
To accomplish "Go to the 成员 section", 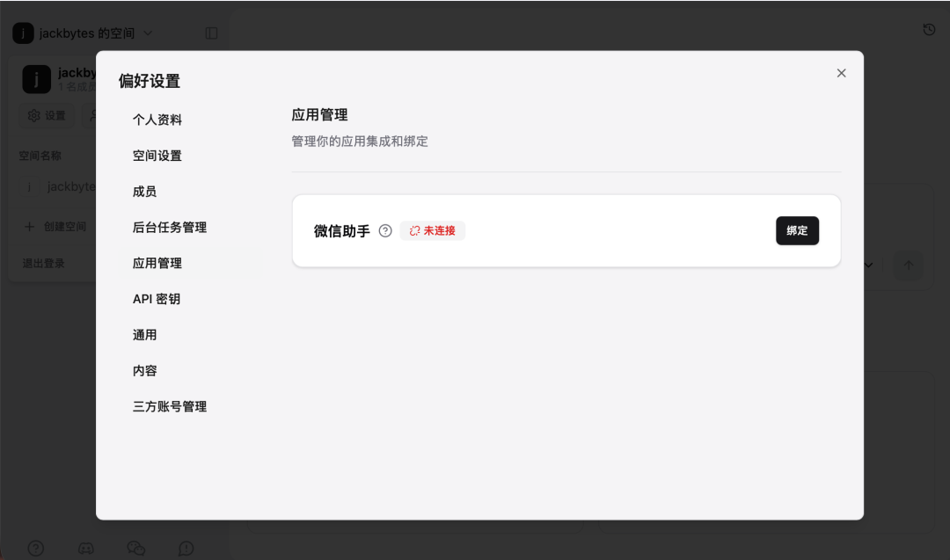I will pos(145,192).
